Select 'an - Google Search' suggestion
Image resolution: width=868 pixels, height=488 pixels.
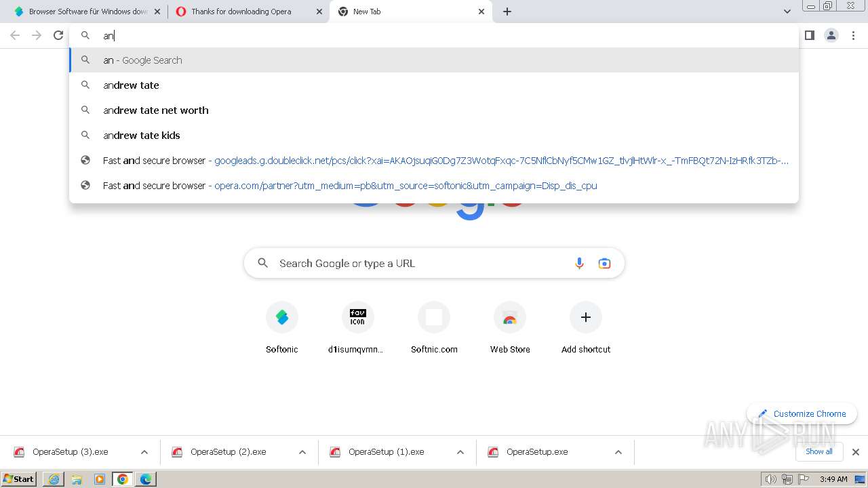coord(434,60)
